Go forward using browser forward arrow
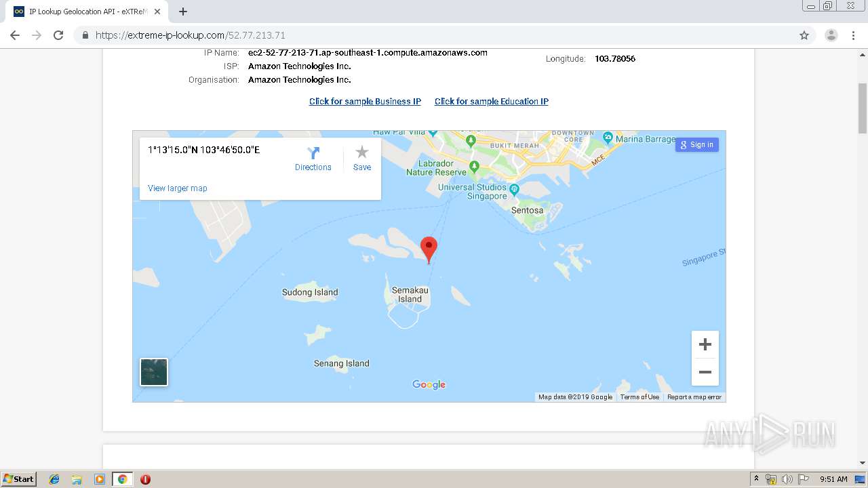The image size is (868, 488). [x=37, y=35]
